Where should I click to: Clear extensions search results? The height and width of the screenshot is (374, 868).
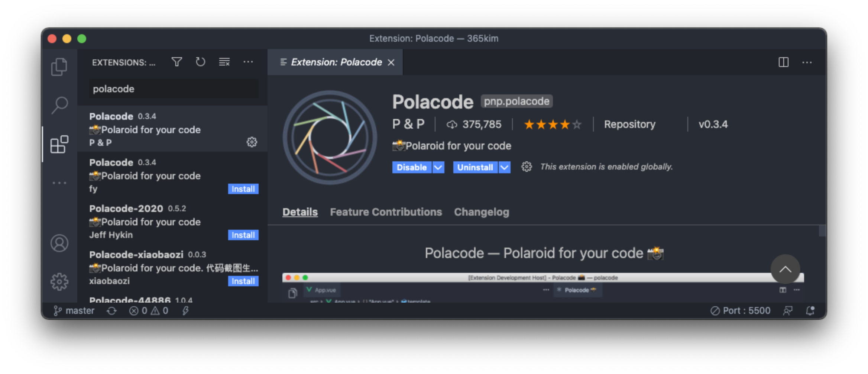224,62
